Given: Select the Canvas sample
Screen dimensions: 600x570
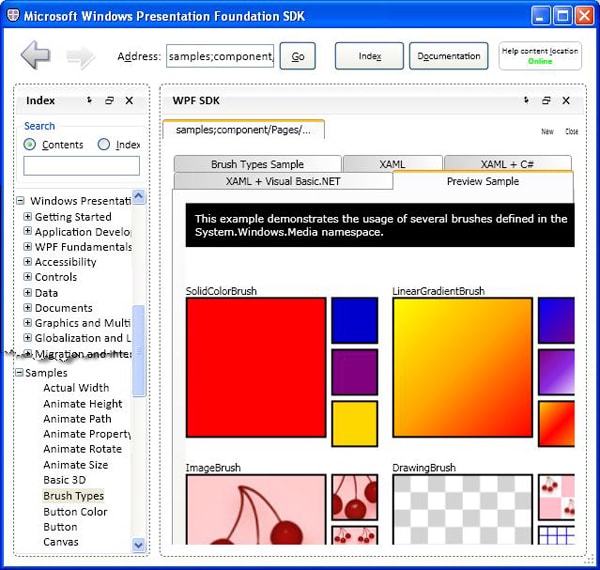Looking at the screenshot, I should (x=60, y=542).
